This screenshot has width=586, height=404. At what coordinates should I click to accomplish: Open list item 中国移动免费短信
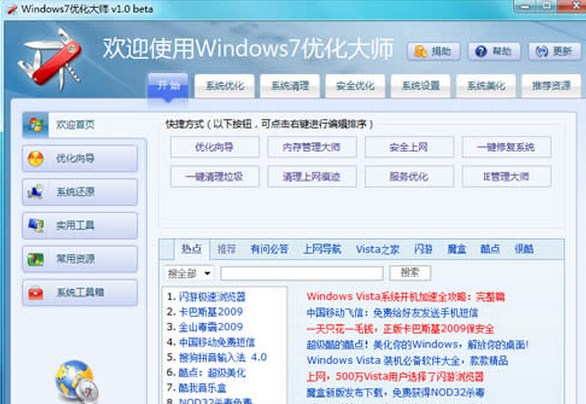tap(217, 342)
